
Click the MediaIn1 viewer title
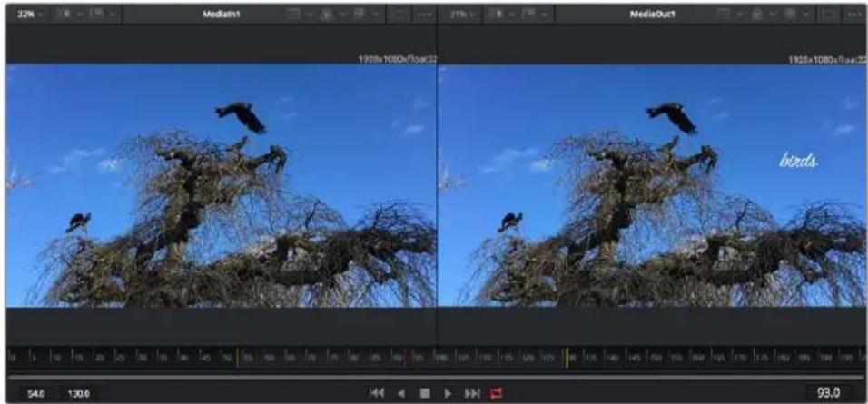221,15
